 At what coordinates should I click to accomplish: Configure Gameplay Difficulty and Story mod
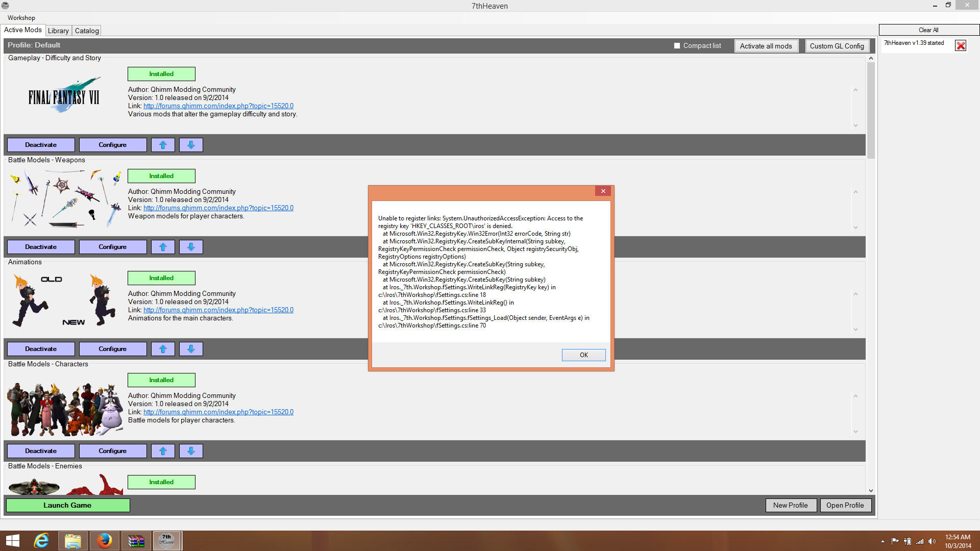click(x=113, y=145)
